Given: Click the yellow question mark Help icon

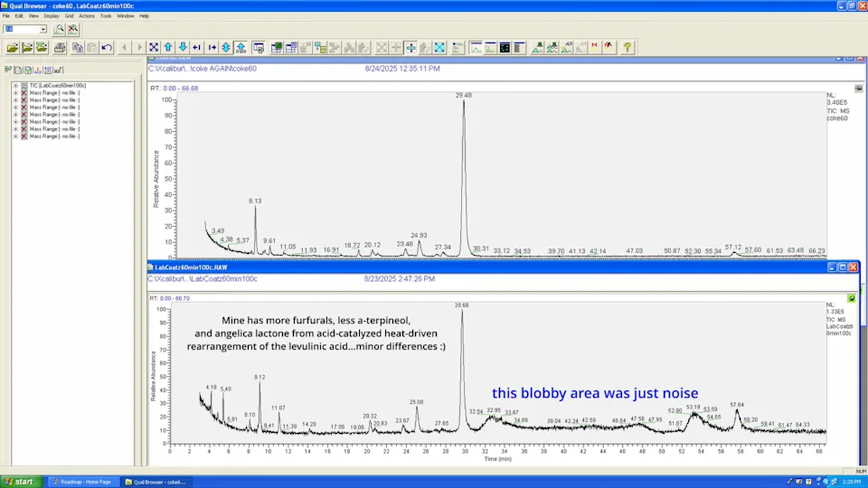Looking at the screenshot, I should [627, 48].
